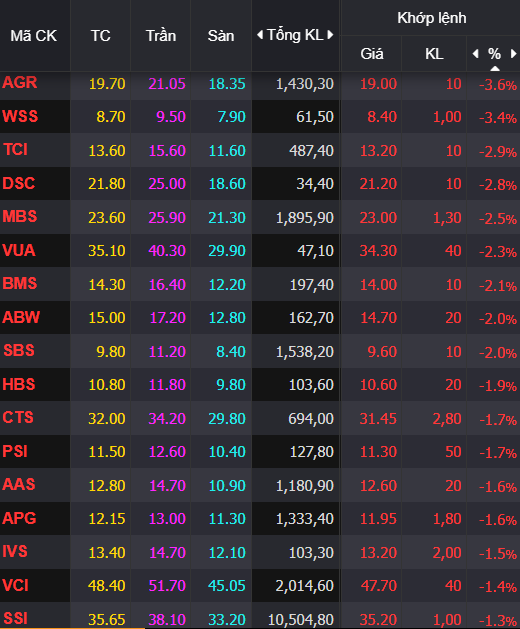Click the left arrow beside % column
Image resolution: width=520 pixels, height=629 pixels.
click(476, 53)
